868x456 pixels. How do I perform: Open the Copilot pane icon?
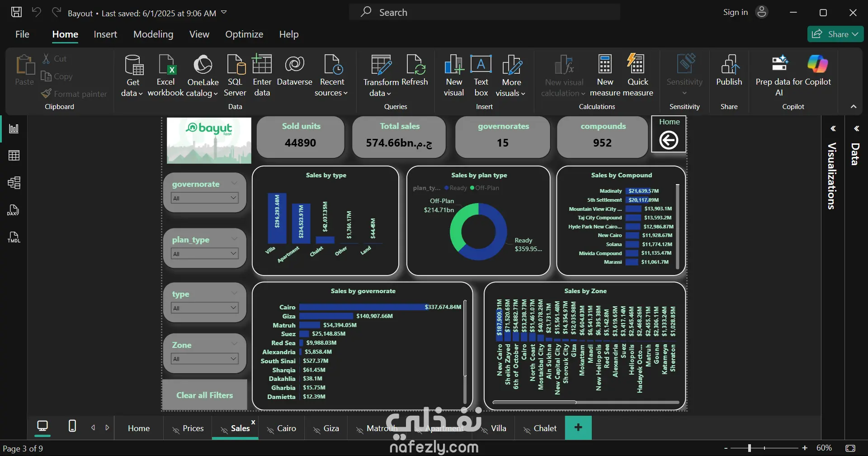coord(817,64)
